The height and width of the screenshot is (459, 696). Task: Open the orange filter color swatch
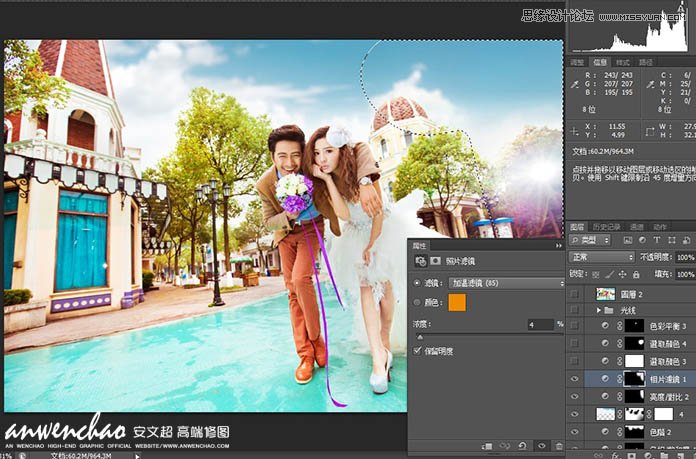[x=457, y=302]
